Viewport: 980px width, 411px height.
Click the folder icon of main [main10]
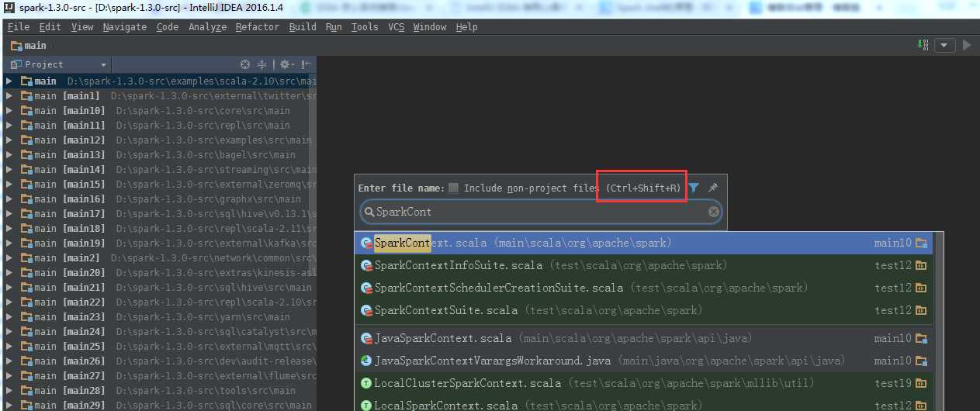[x=26, y=111]
